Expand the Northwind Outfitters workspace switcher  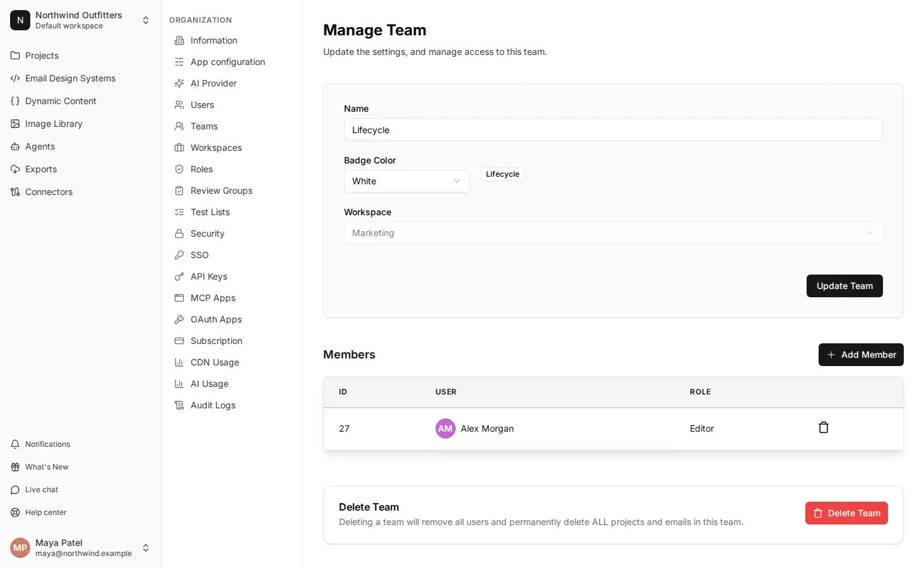[x=146, y=20]
